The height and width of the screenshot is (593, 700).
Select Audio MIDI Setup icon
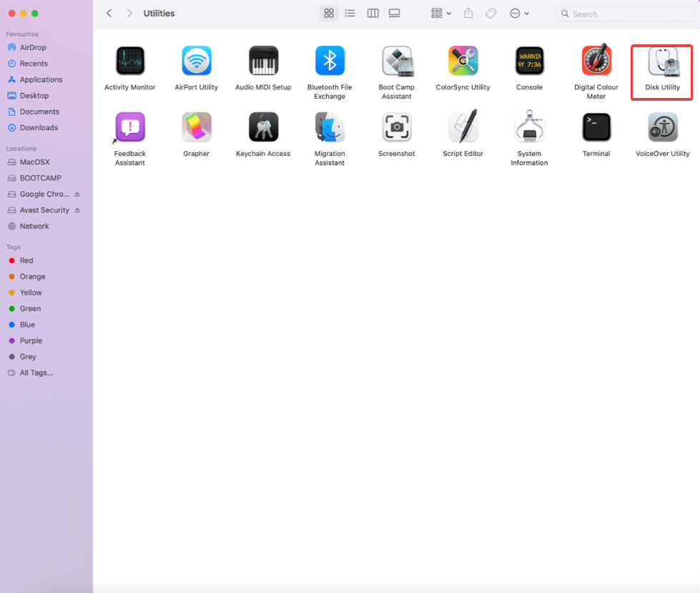(263, 61)
